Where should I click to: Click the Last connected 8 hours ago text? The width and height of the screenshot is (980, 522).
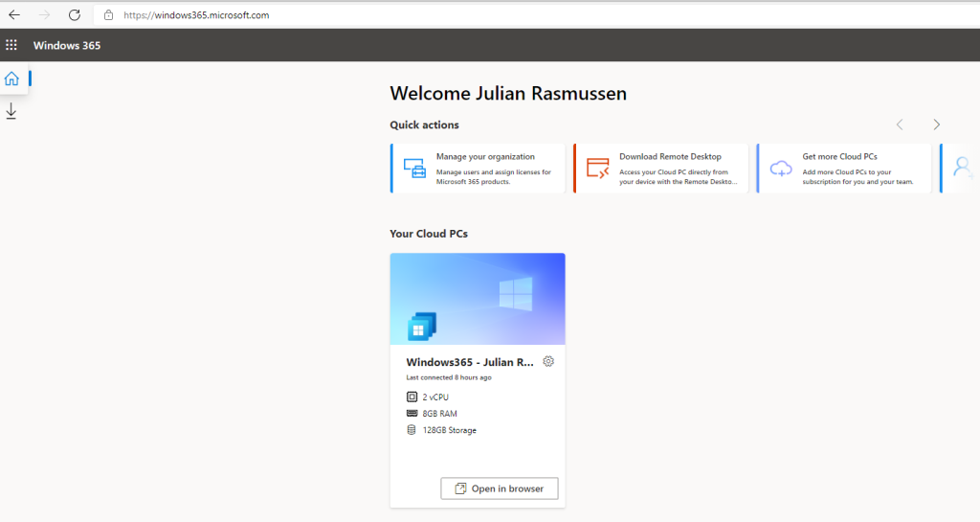click(449, 377)
